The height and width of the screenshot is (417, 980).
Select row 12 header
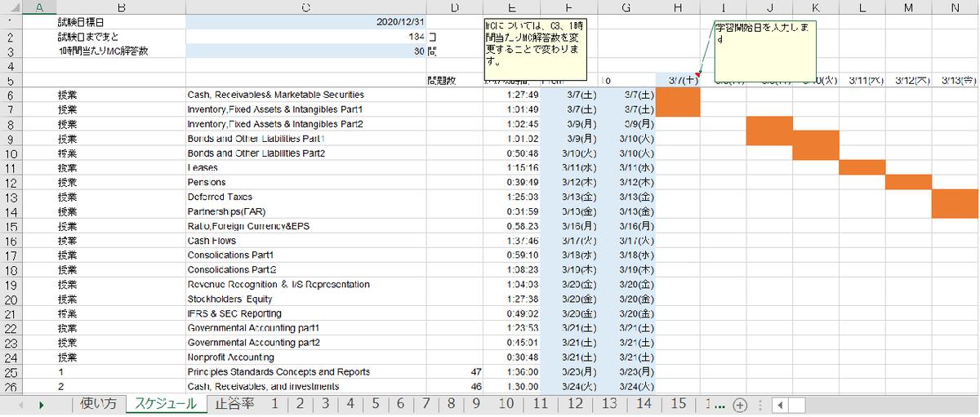click(x=11, y=182)
